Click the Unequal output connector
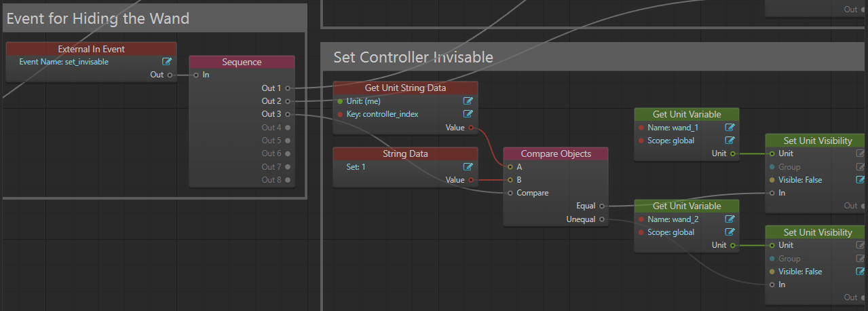This screenshot has height=311, width=868. click(x=602, y=219)
